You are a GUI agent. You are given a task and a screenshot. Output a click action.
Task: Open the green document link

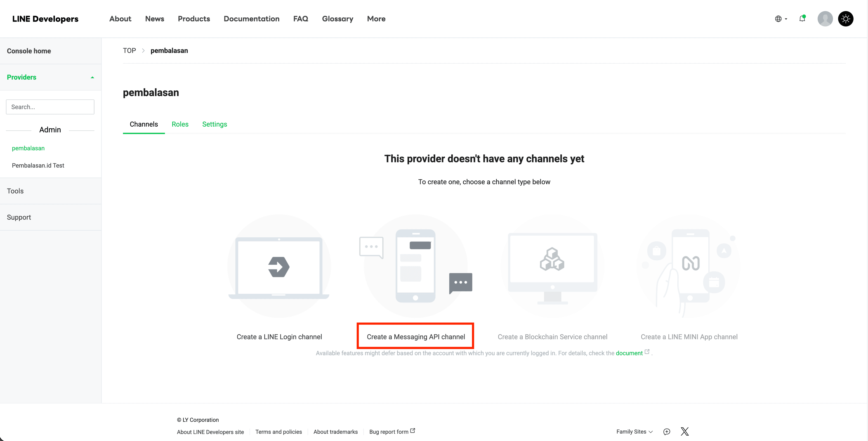(629, 353)
